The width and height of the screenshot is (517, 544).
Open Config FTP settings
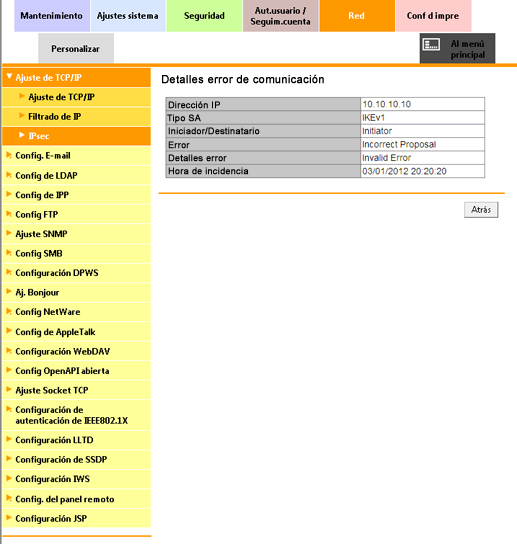[76, 214]
